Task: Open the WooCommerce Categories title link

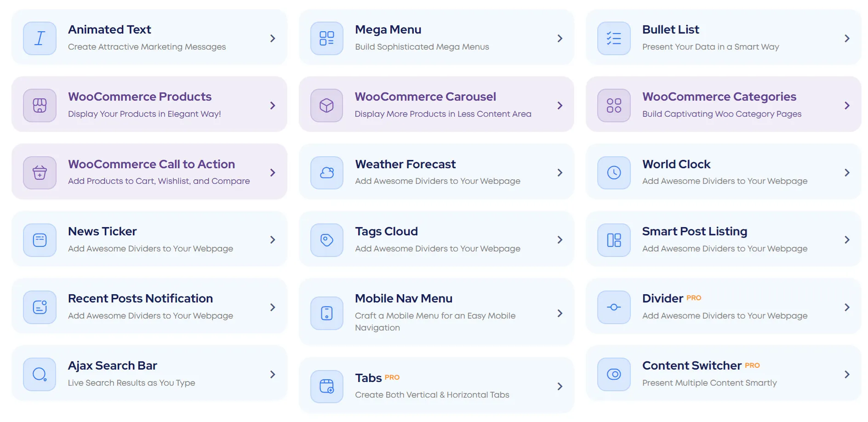Action: (719, 97)
